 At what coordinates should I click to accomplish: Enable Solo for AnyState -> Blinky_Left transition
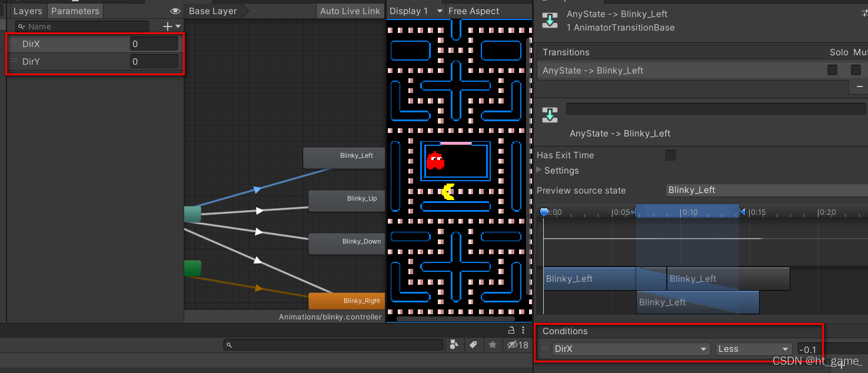pyautogui.click(x=832, y=70)
